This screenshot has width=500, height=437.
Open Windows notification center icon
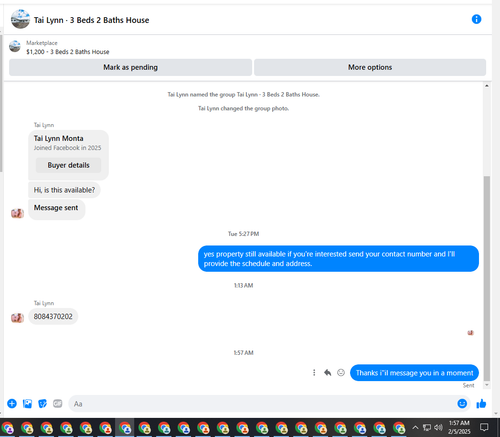click(x=484, y=427)
